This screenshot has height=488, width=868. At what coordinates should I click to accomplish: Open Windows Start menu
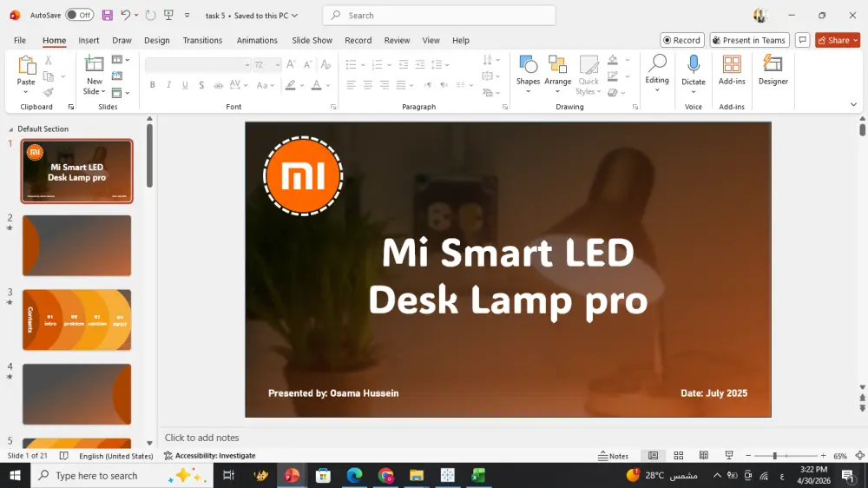[x=15, y=475]
